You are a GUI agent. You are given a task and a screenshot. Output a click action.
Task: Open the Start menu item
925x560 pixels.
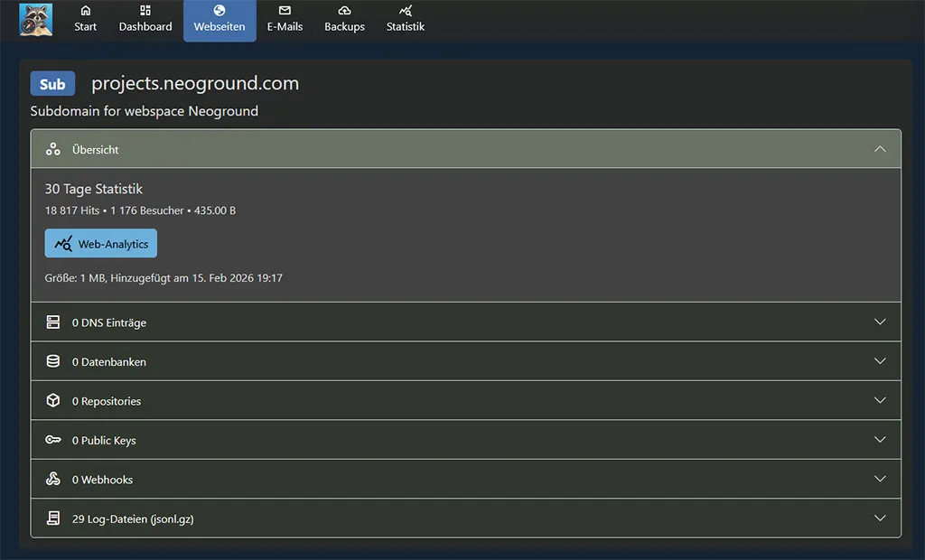click(86, 20)
